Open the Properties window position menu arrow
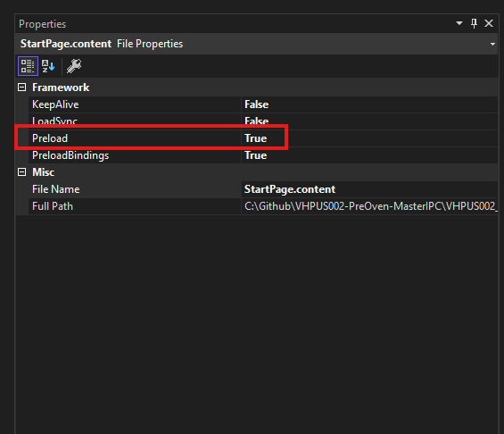Image resolution: width=504 pixels, height=434 pixels. tap(459, 23)
